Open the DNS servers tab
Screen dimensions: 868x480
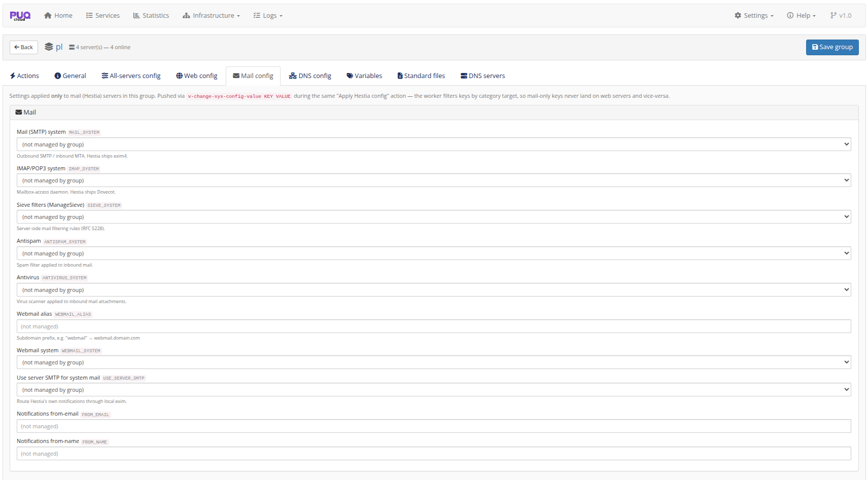pyautogui.click(x=483, y=76)
